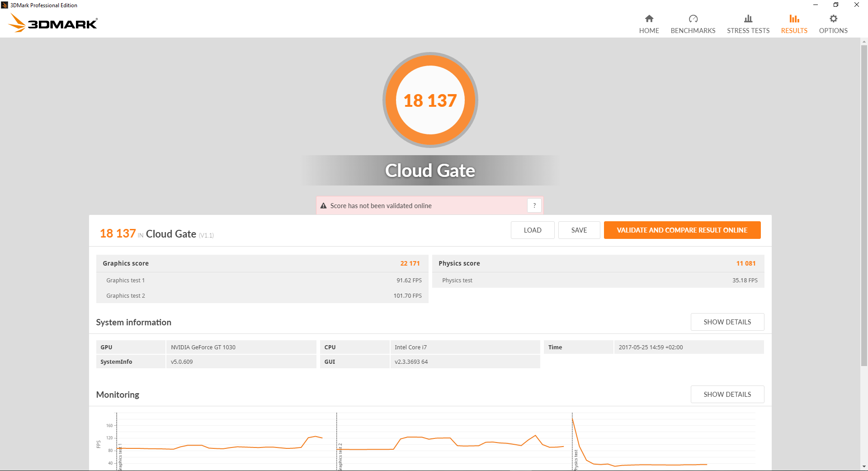Click Validate and Compare Result Online
The image size is (868, 471).
(x=682, y=230)
